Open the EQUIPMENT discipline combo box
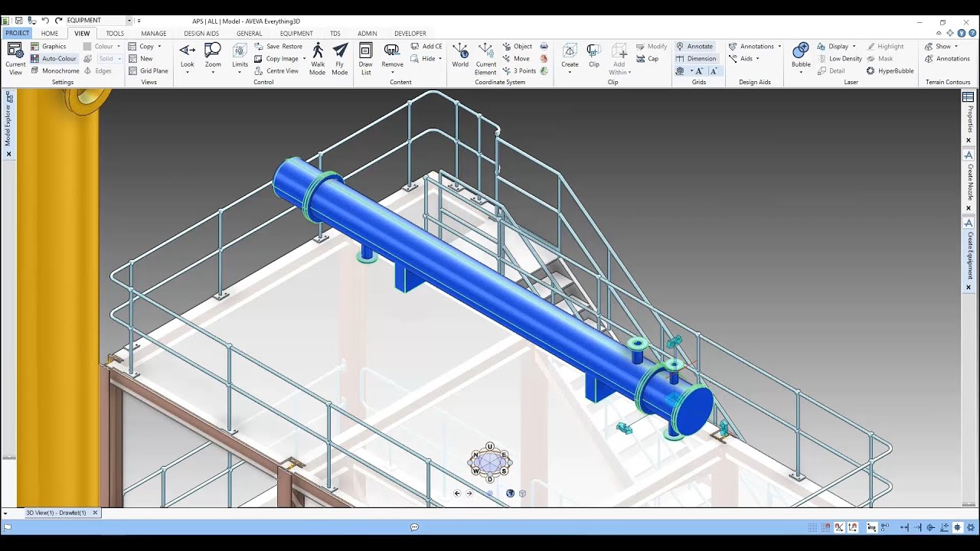This screenshot has width=980, height=551. click(x=99, y=21)
